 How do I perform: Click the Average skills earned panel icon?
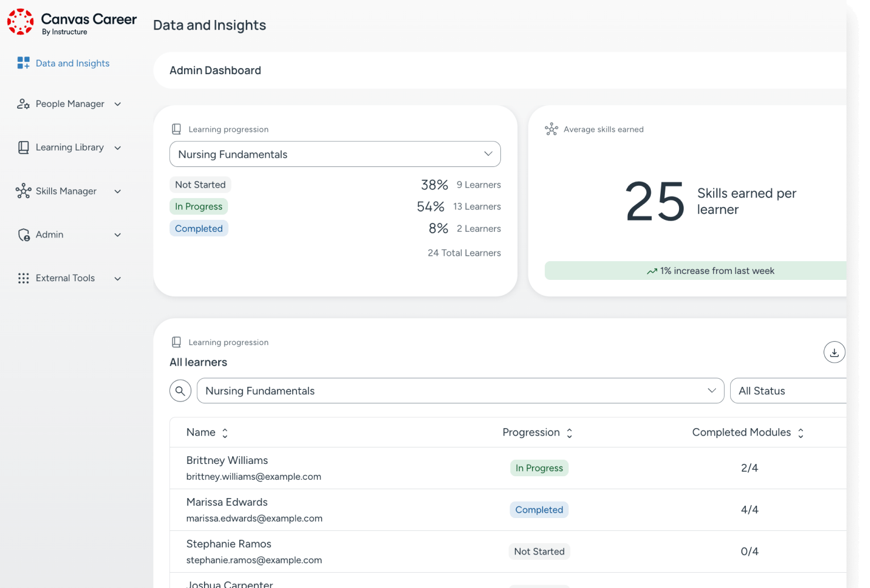[551, 129]
